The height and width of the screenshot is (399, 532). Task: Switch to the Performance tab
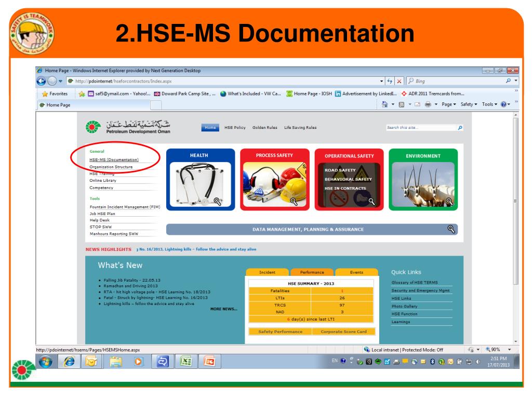[312, 272]
